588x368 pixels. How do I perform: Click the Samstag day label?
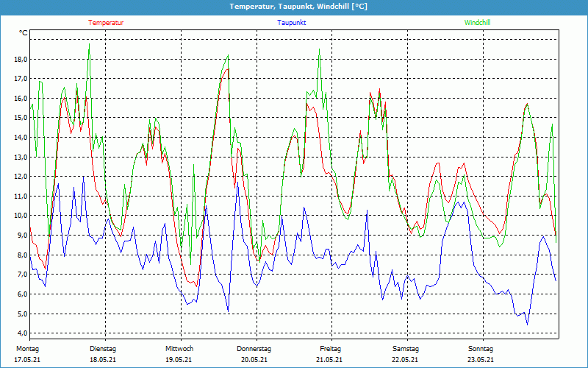tap(406, 349)
